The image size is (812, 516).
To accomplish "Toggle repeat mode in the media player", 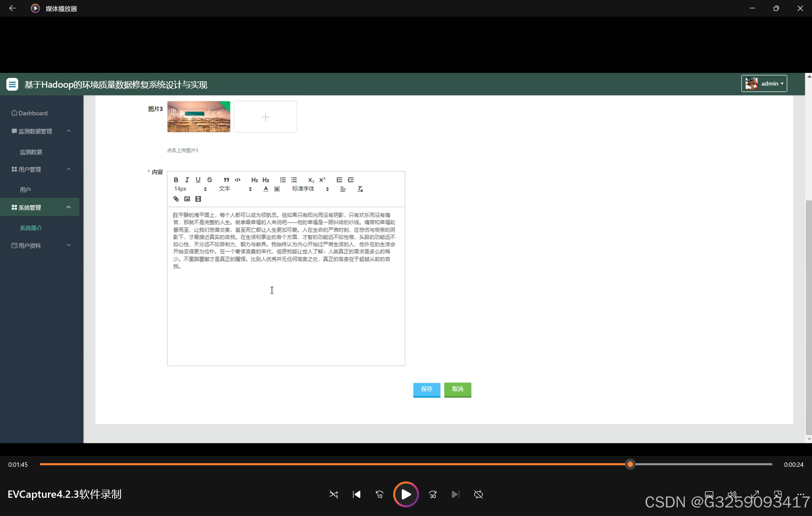I will pos(478,494).
